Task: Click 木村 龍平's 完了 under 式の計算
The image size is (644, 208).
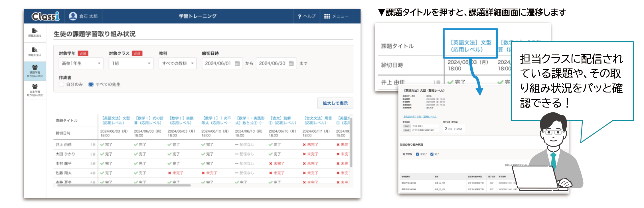Action: (x=140, y=164)
